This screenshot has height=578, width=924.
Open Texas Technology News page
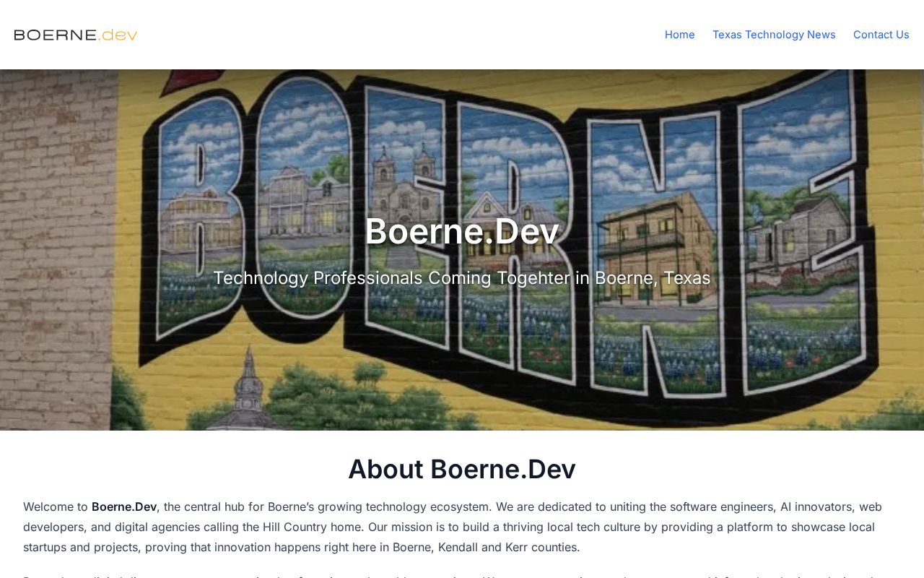[774, 35]
